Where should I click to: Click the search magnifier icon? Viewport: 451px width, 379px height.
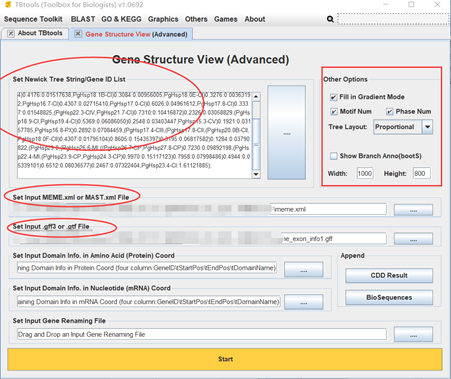click(330, 19)
